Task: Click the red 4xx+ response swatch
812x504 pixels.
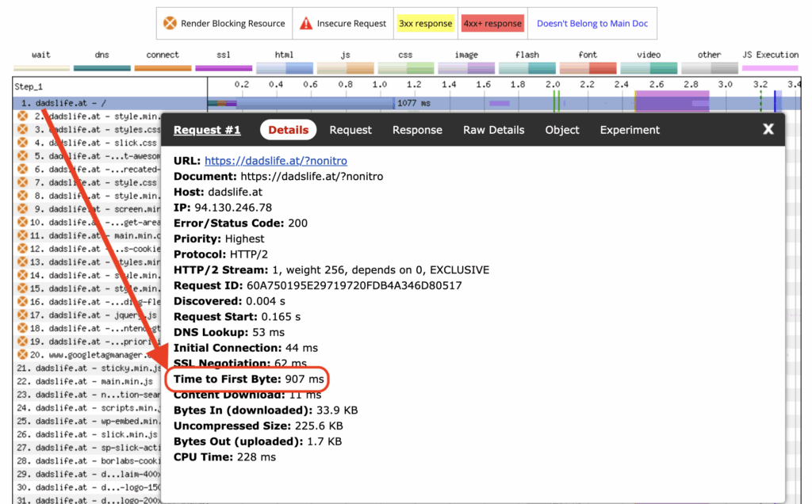Action: click(492, 24)
